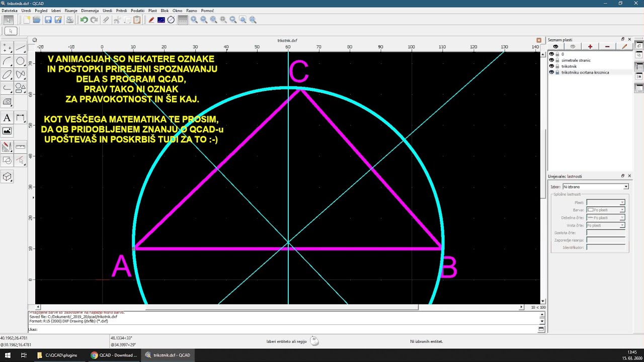Image resolution: width=644 pixels, height=362 pixels.
Task: Choose the ellipse tool in the sidebar
Action: tap(7, 74)
